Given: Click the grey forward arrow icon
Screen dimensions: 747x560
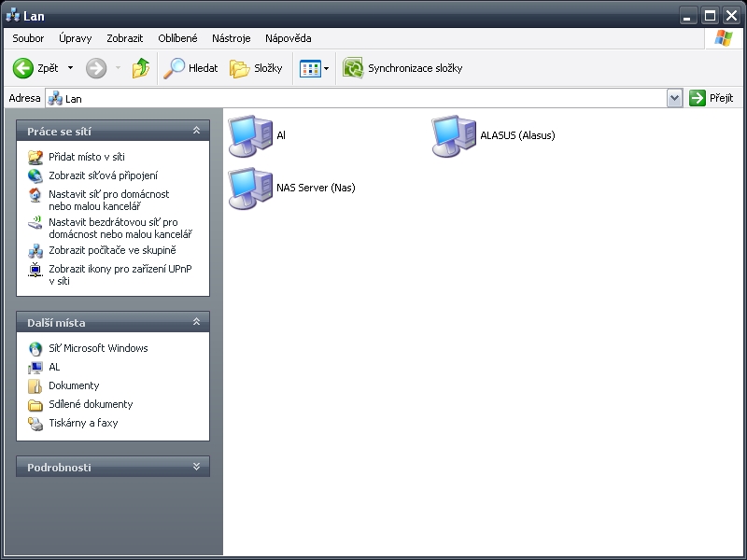Looking at the screenshot, I should (x=96, y=68).
